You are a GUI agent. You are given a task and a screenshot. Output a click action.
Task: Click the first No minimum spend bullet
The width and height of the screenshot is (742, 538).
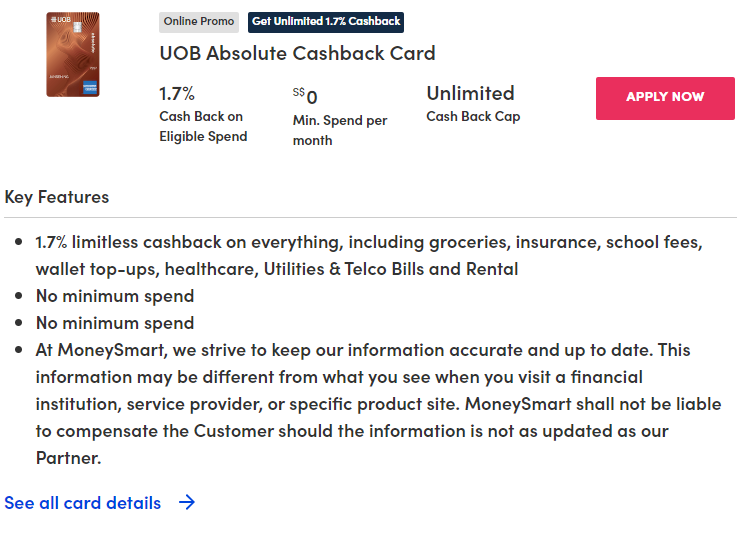coord(115,296)
